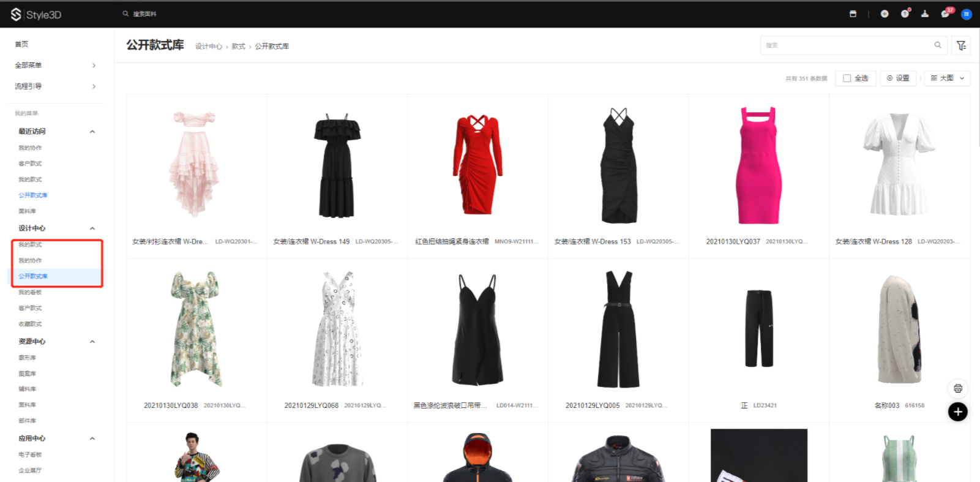Open the store icon in top bar

[x=853, y=14]
